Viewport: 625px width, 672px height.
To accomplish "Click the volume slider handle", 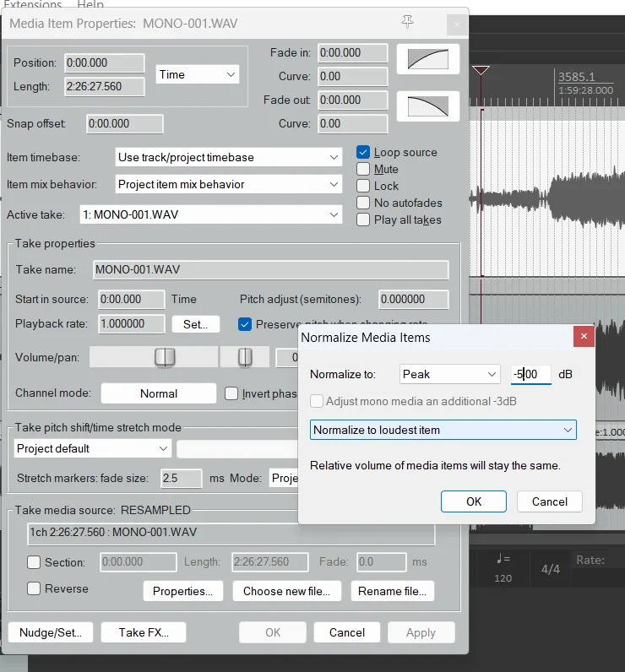I will (165, 356).
